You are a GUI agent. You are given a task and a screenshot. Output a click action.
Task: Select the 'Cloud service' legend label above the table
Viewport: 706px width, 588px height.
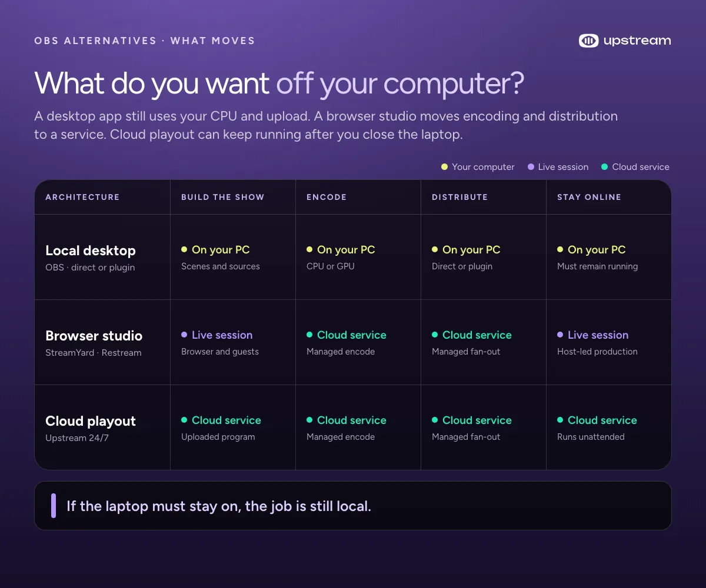point(641,167)
